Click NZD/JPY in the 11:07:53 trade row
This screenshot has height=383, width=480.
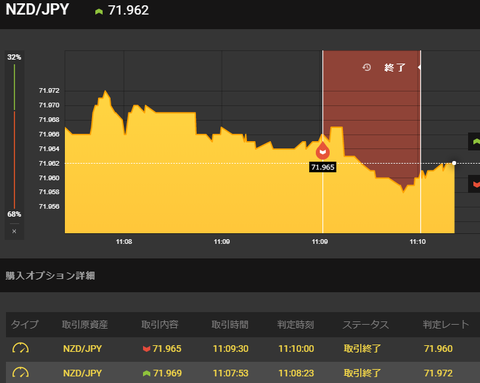[x=82, y=373]
